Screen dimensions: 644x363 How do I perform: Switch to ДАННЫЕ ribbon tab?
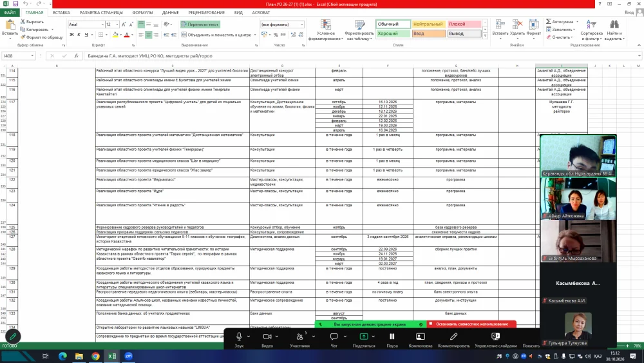(170, 12)
